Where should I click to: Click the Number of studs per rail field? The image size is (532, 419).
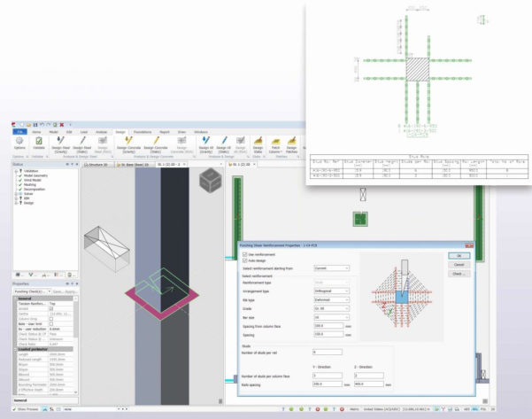click(332, 353)
